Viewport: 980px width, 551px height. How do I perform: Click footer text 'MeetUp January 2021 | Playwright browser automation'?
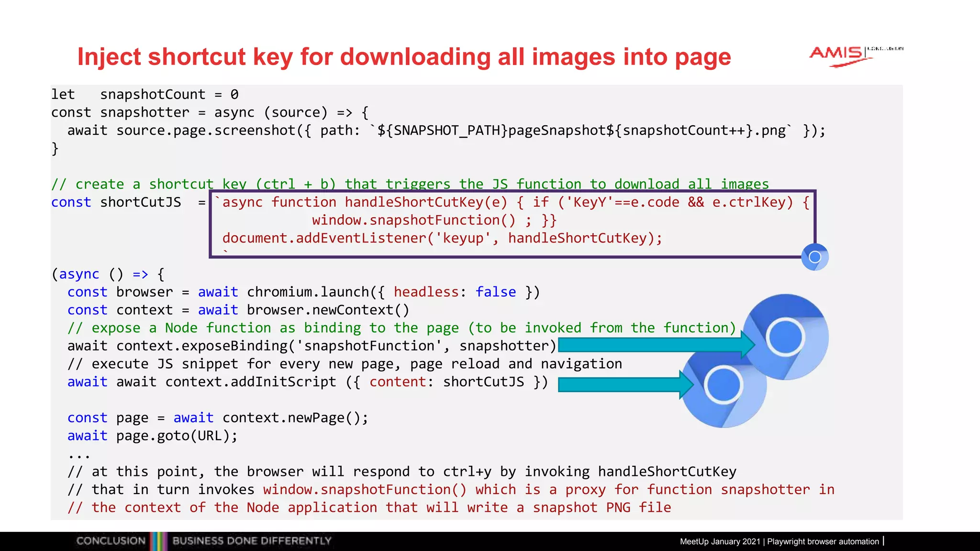[x=780, y=541]
